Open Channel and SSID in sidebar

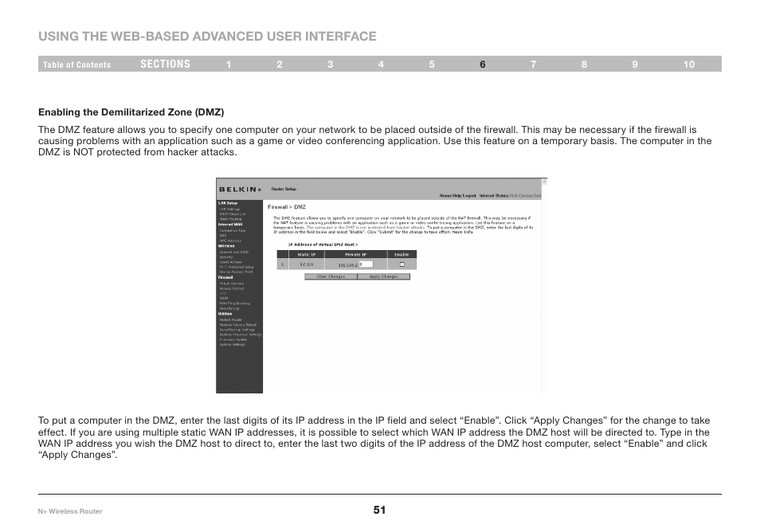point(233,252)
